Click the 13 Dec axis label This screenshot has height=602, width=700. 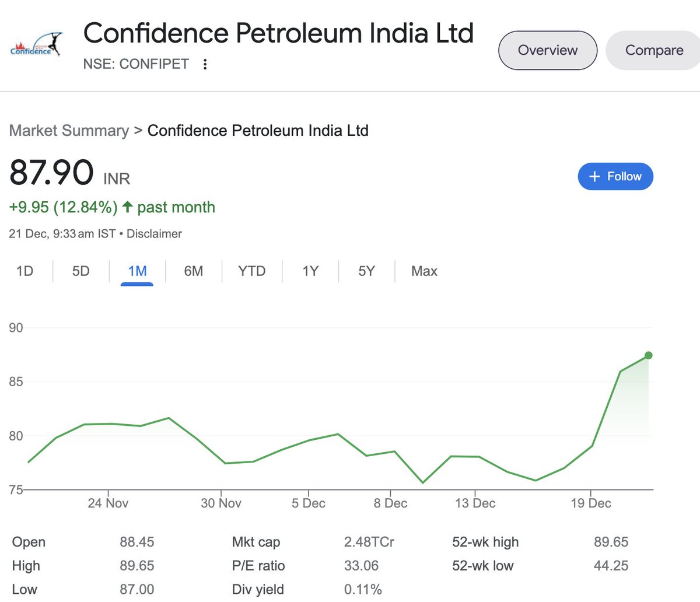pos(475,503)
